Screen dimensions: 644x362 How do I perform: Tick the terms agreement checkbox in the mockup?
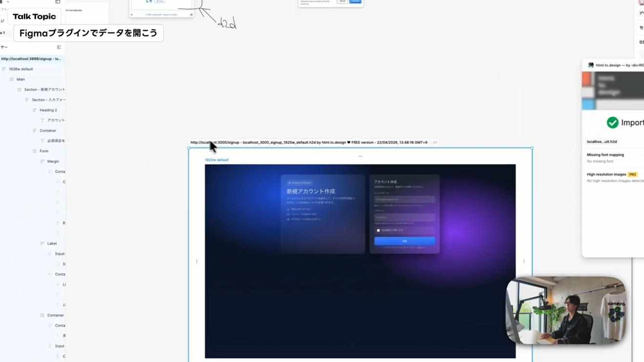coord(378,230)
